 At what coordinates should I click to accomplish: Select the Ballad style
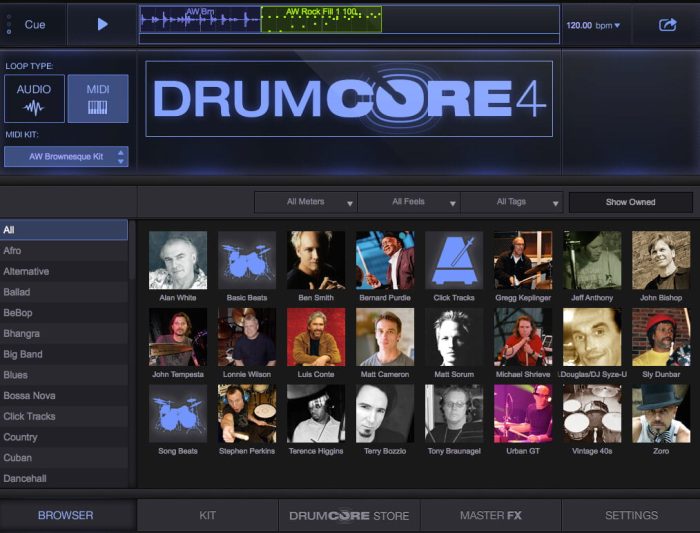[64, 292]
